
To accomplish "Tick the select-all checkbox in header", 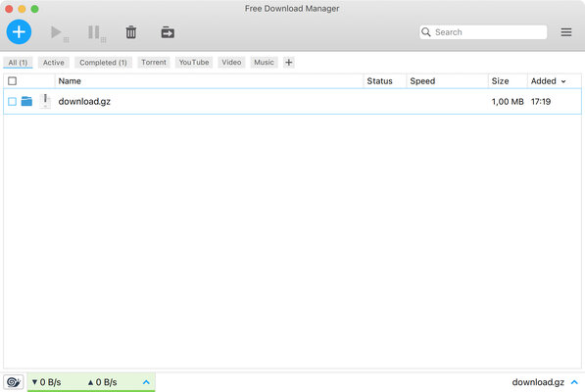I will [x=13, y=81].
